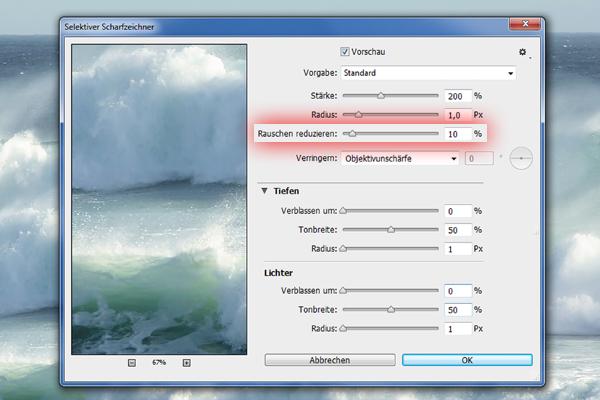Image resolution: width=600 pixels, height=400 pixels.
Task: Click the Stärke label
Action: pyautogui.click(x=324, y=95)
